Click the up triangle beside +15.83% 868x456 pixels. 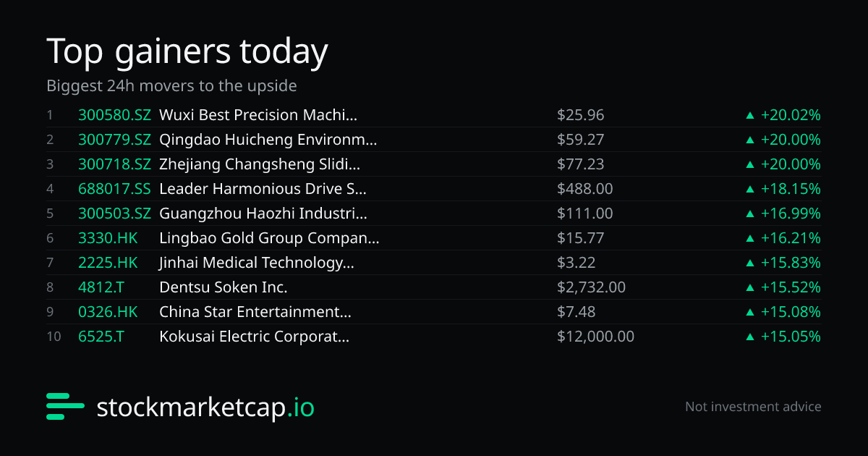click(x=750, y=263)
